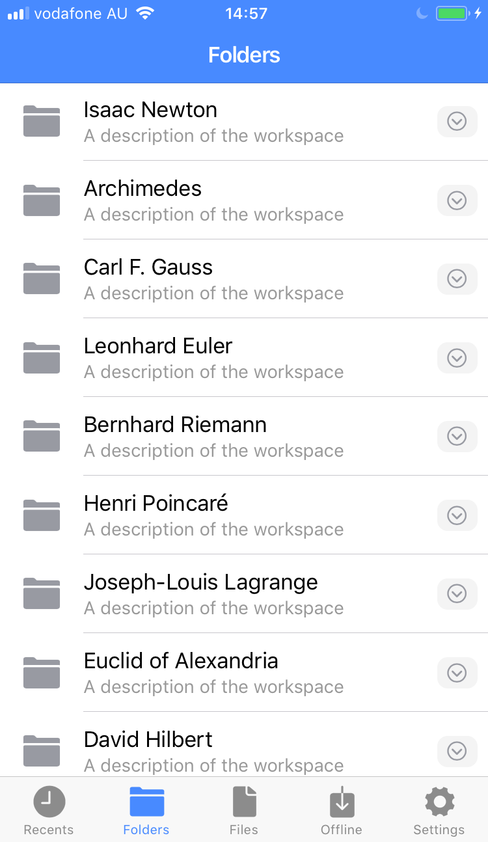Expand actions for Euclid of Alexandria workspace
The image size is (488, 868).
(x=457, y=672)
